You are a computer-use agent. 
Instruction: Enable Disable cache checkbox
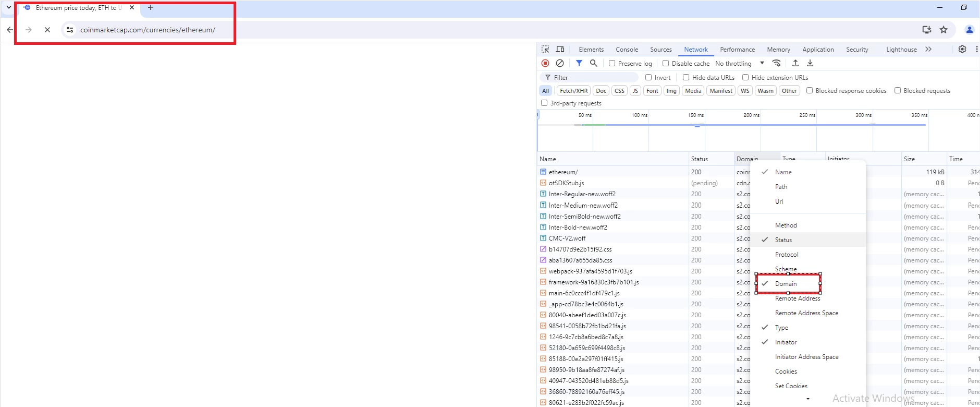666,63
